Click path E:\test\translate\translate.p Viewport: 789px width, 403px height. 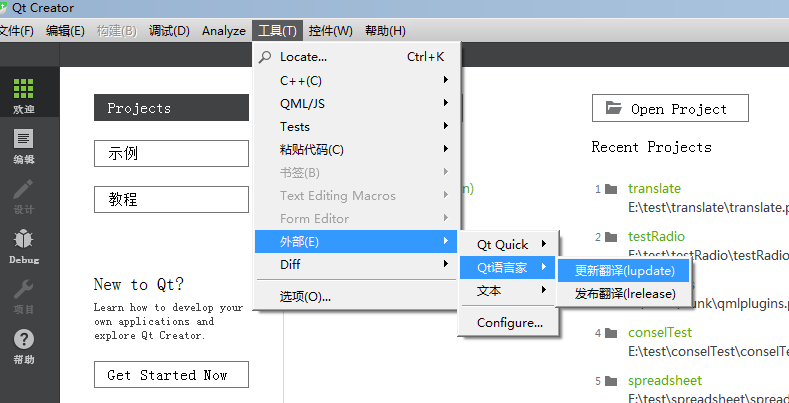coord(708,207)
